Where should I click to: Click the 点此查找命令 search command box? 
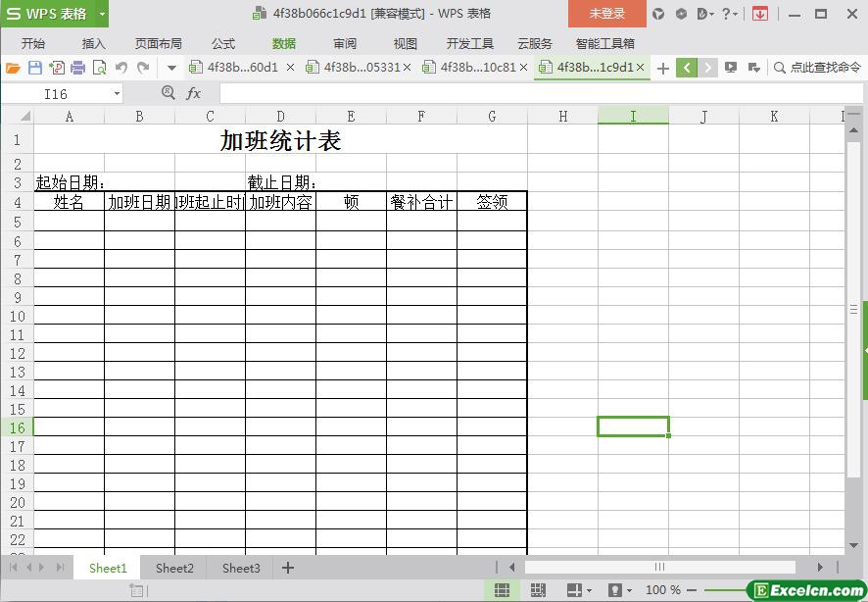[816, 68]
